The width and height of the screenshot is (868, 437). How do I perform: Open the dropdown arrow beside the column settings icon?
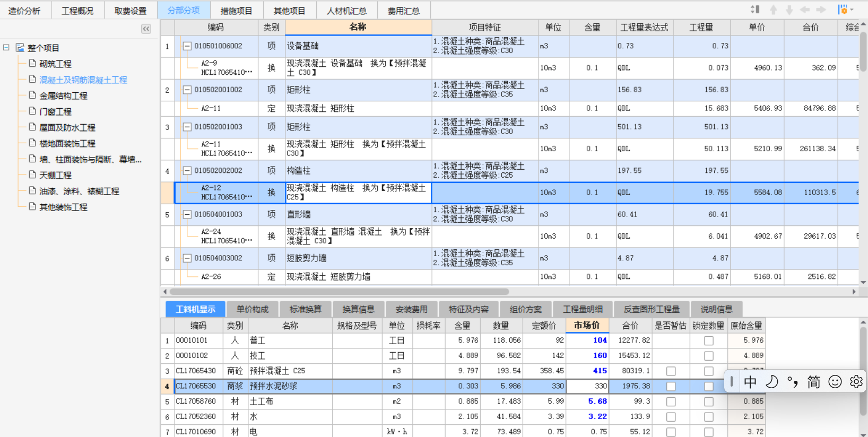[852, 10]
